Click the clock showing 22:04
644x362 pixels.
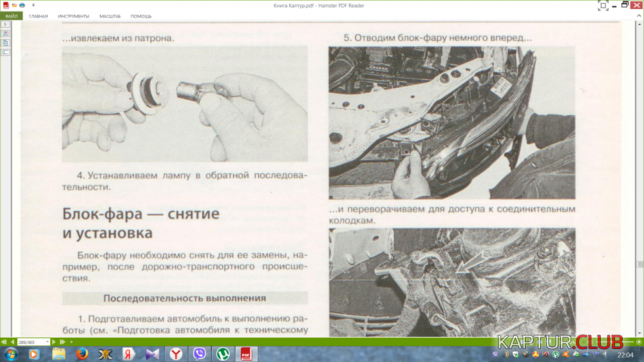625,355
